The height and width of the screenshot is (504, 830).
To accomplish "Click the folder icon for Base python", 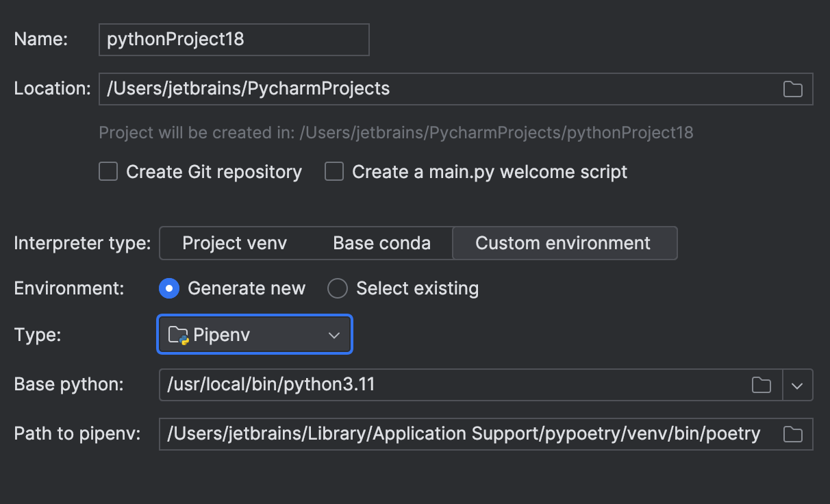I will 761,385.
